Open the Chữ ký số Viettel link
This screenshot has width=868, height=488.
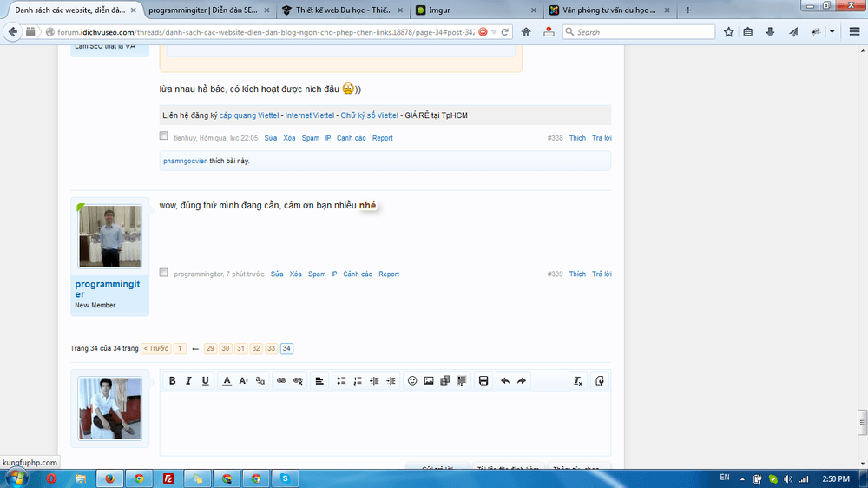[x=369, y=115]
